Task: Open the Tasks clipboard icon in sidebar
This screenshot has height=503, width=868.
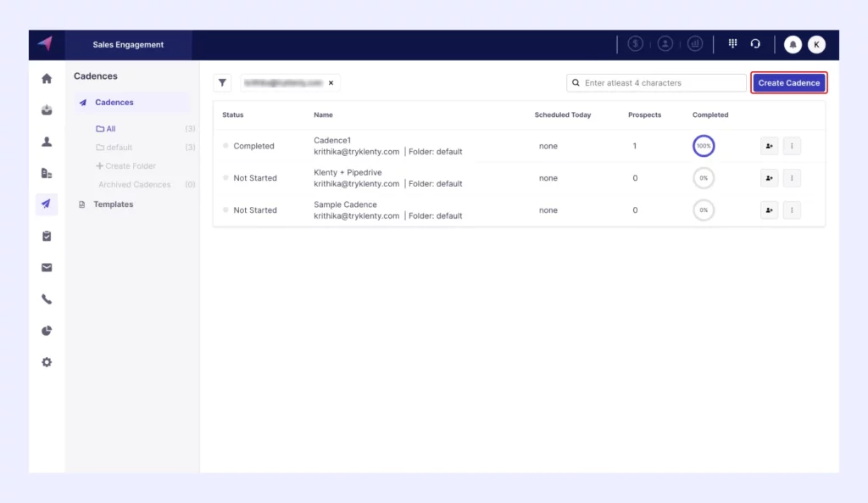Action: click(x=47, y=236)
